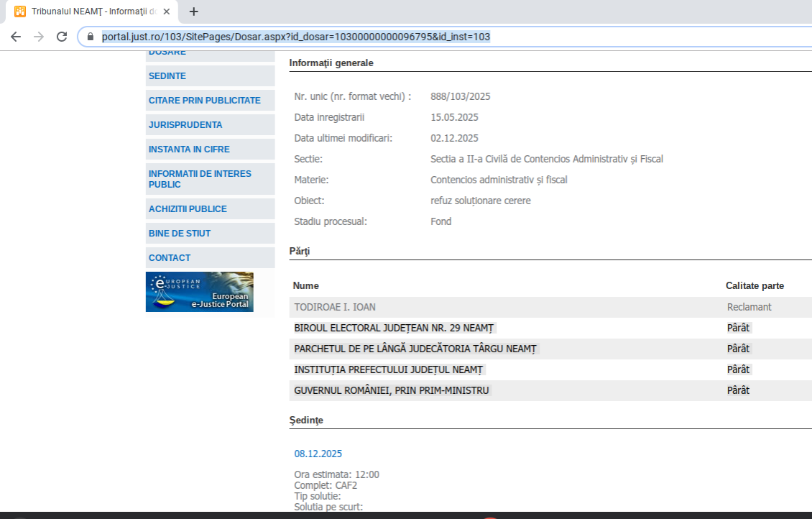Select the TODIROAE I. IOAN party row
812x519 pixels.
coord(335,307)
